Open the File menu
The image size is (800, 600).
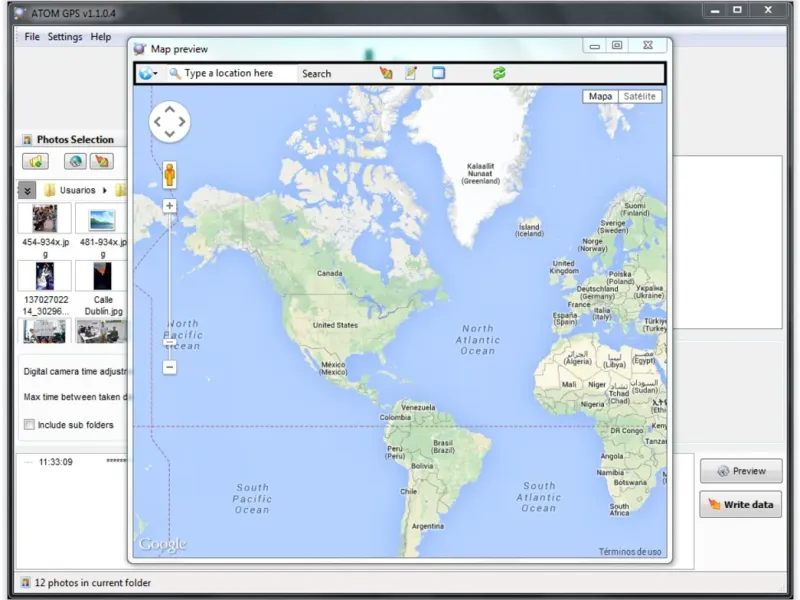pyautogui.click(x=32, y=37)
